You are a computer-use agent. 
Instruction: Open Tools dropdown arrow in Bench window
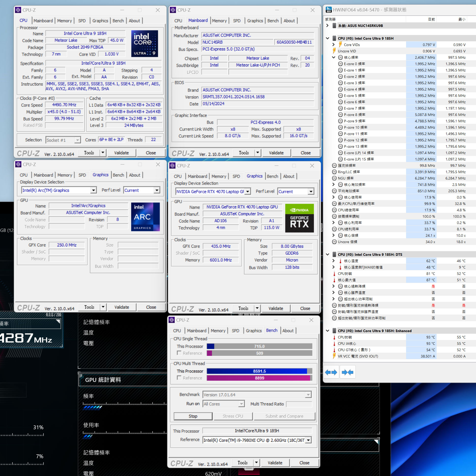[x=256, y=463]
